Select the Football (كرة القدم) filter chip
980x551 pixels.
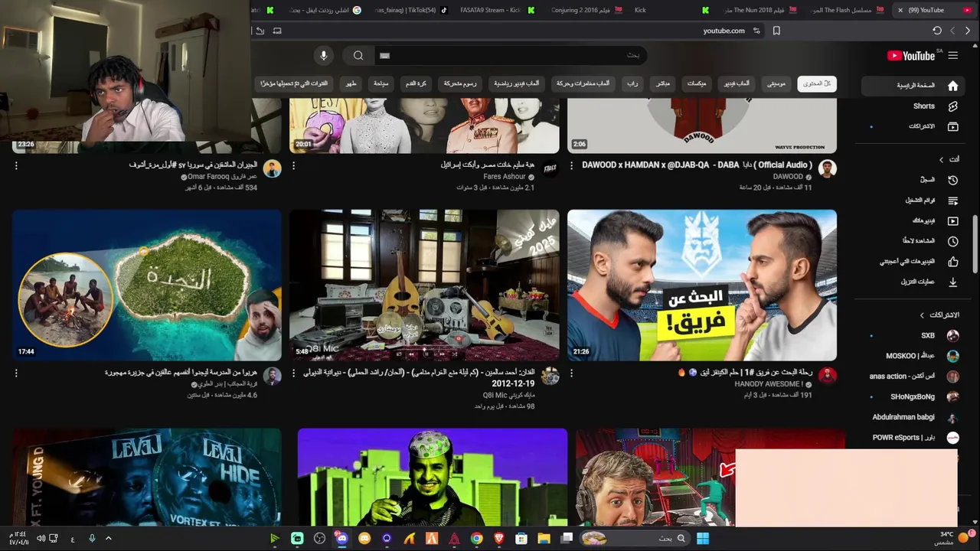pyautogui.click(x=416, y=83)
